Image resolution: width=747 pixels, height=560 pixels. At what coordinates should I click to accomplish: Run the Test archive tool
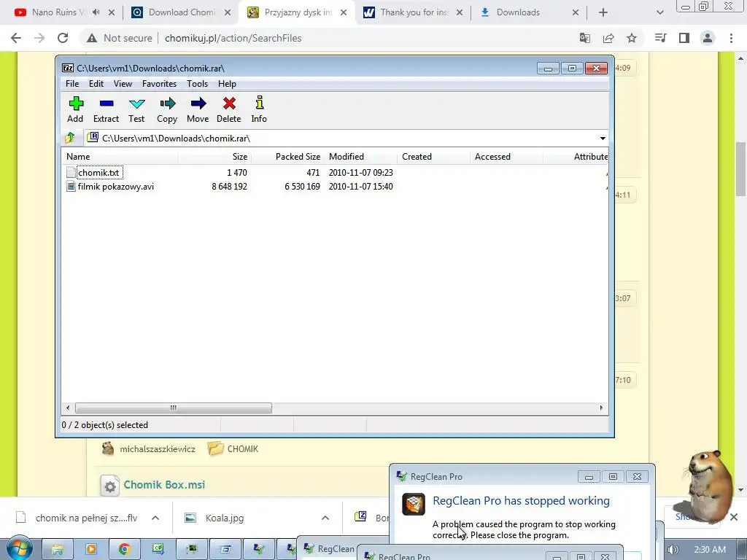pyautogui.click(x=136, y=109)
